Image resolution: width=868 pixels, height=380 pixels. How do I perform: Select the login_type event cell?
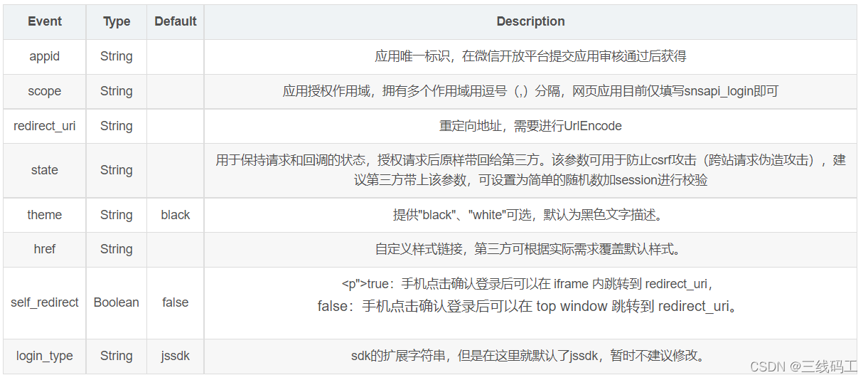click(45, 356)
